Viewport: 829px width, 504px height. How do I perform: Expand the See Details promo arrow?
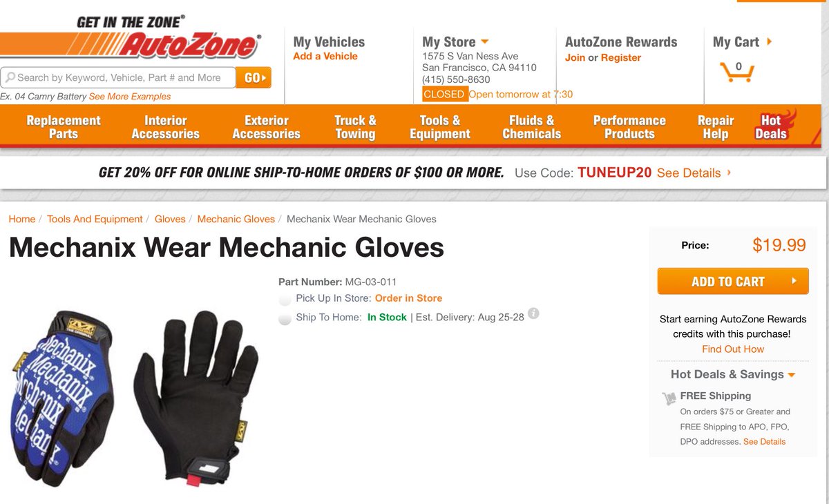pyautogui.click(x=730, y=173)
